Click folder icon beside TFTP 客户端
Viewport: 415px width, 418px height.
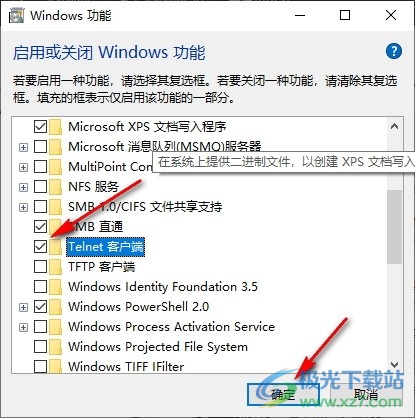click(56, 267)
